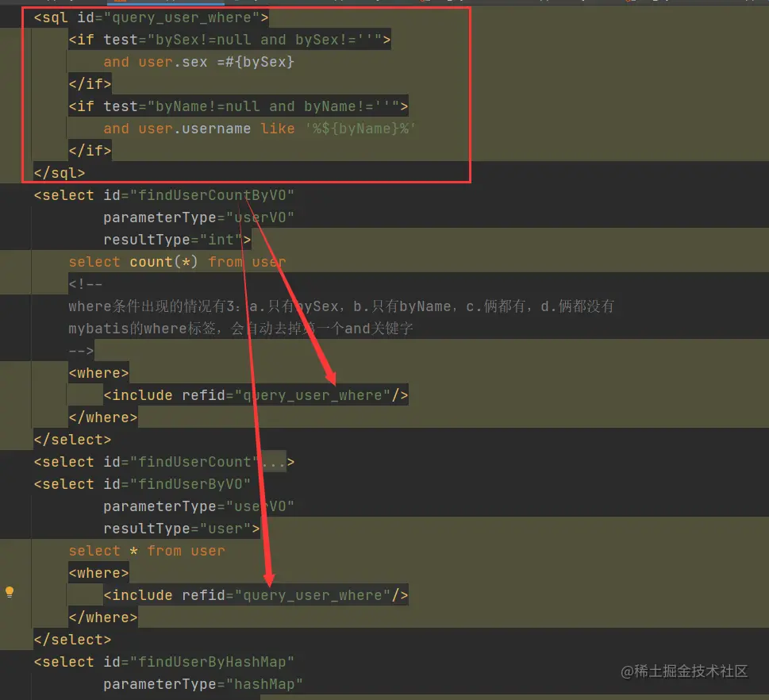This screenshot has height=700, width=769.
Task: Expand the folded findUserCount select block
Action: point(273,462)
